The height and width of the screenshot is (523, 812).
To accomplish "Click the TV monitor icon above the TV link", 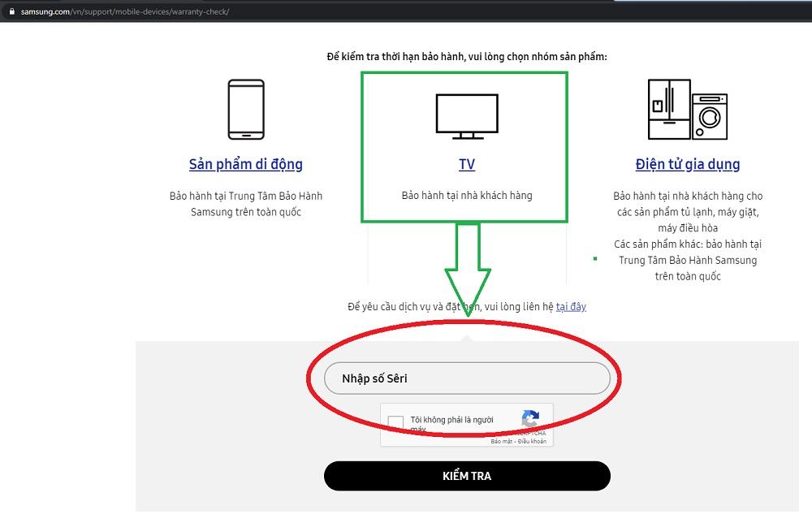I will tap(466, 114).
